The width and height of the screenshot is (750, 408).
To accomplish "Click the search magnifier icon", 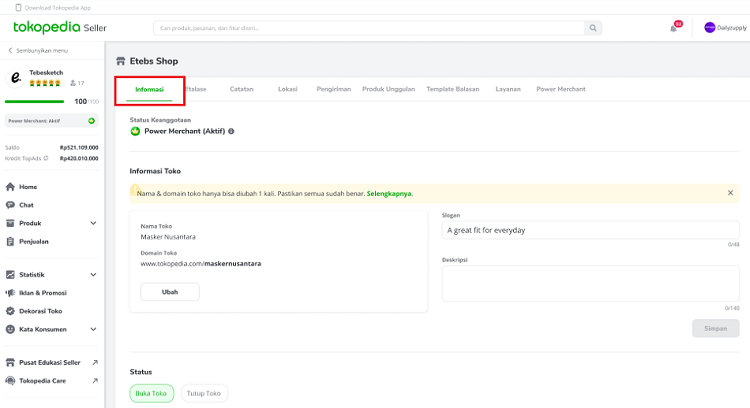I will [593, 28].
